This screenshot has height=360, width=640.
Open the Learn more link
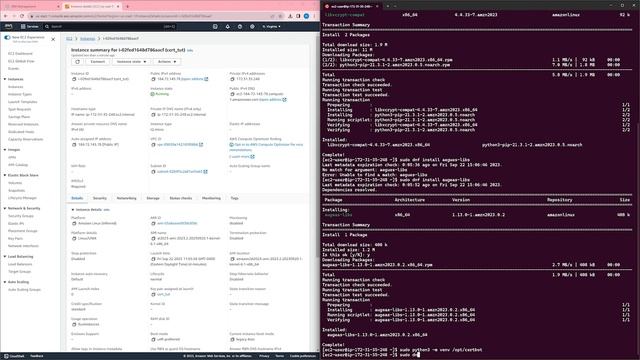click(242, 157)
